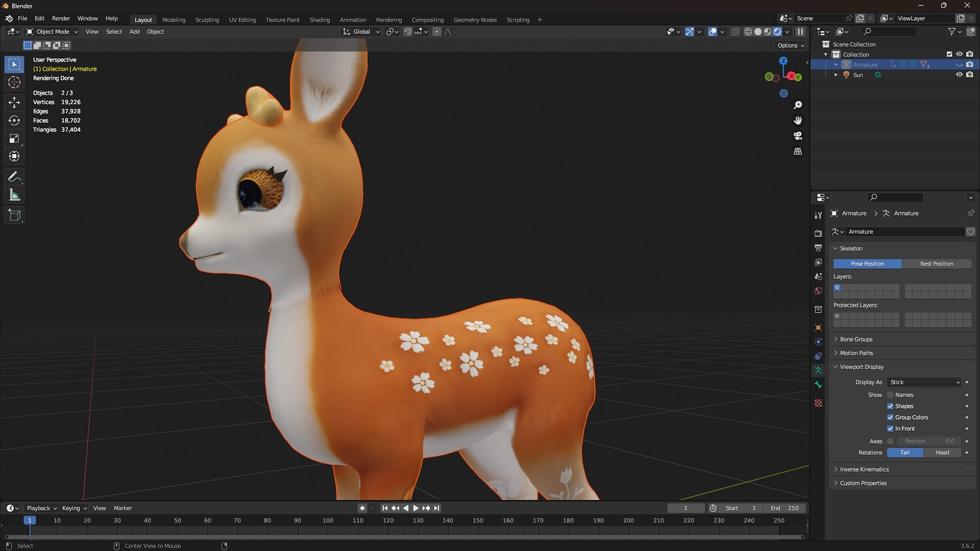This screenshot has width=980, height=551.
Task: Click the timeline horizontal scrollbar
Action: [404, 537]
